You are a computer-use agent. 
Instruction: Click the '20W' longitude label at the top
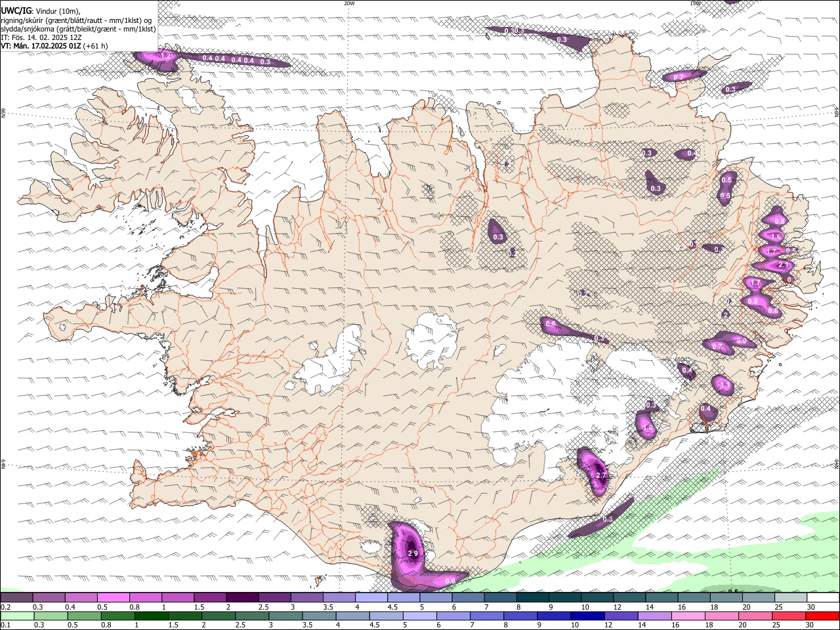350,3
